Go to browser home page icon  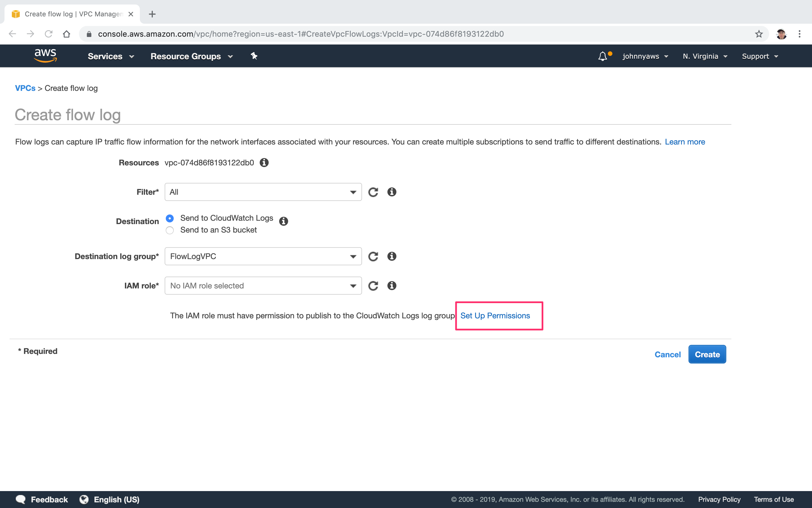click(x=67, y=34)
